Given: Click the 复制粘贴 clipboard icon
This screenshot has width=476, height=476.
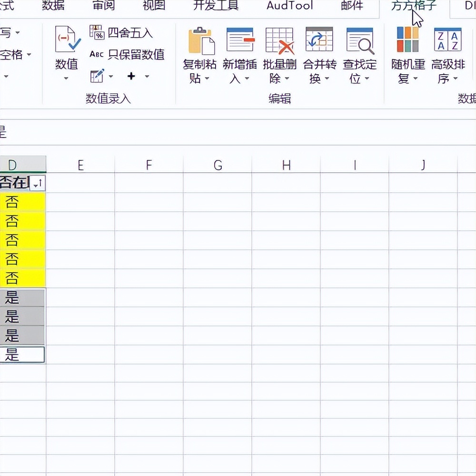Looking at the screenshot, I should pyautogui.click(x=201, y=40).
